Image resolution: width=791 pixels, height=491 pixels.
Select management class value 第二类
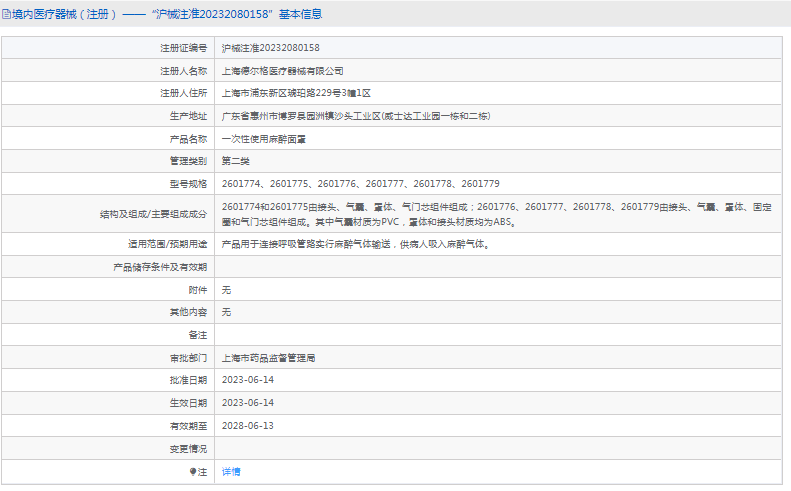pos(236,161)
